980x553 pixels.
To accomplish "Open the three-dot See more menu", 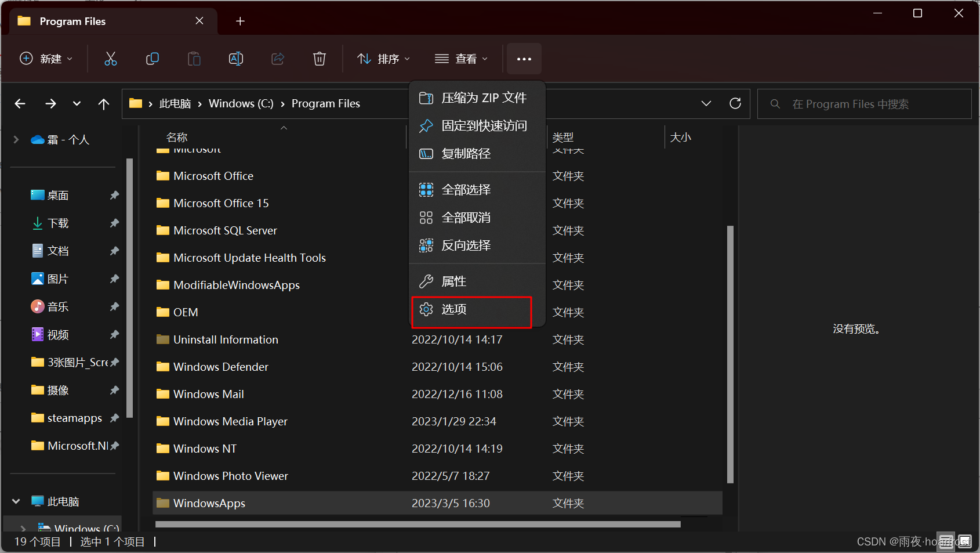I will click(524, 59).
